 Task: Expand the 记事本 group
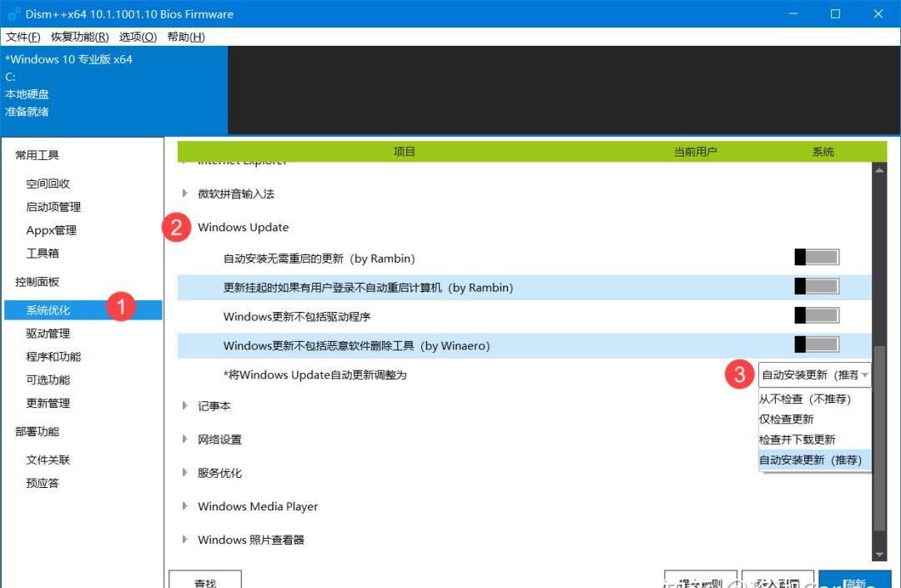184,406
